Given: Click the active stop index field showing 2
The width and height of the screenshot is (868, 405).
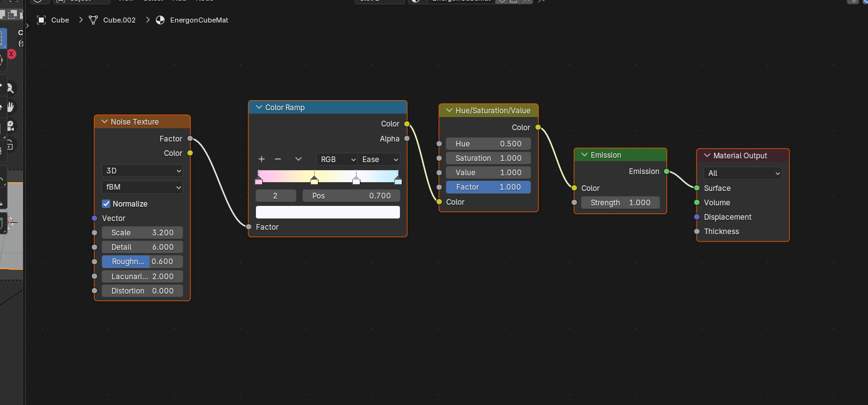Looking at the screenshot, I should tap(275, 196).
